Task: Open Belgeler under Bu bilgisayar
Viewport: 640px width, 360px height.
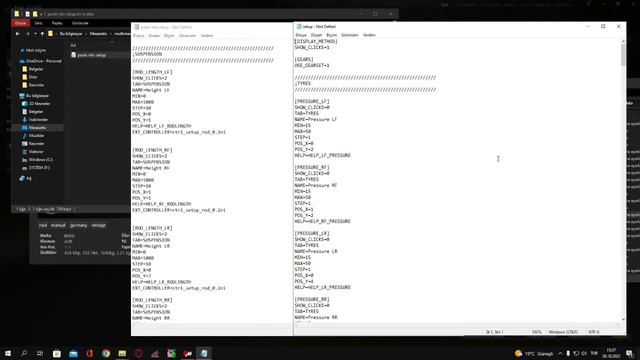Action: point(36,111)
